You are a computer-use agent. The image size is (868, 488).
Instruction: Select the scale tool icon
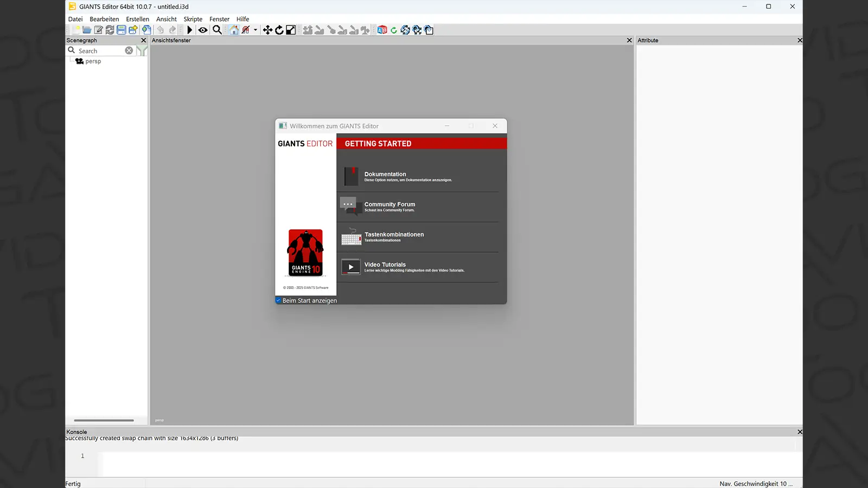coord(291,30)
